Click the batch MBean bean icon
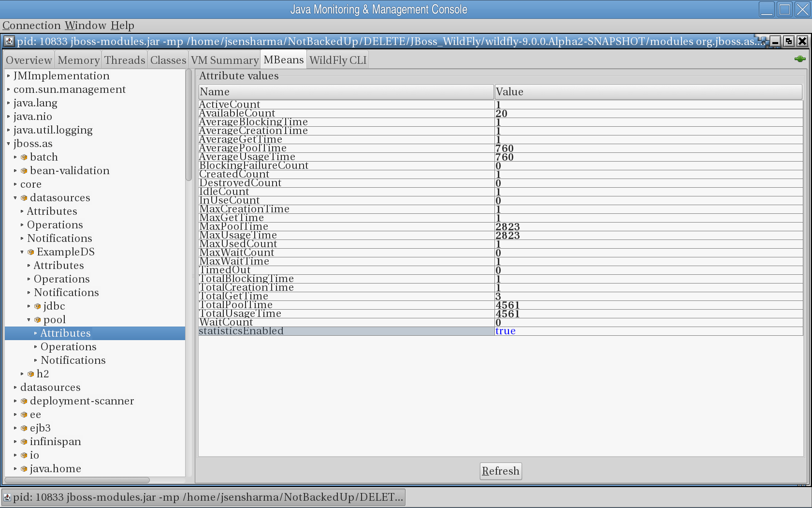 pyautogui.click(x=24, y=157)
